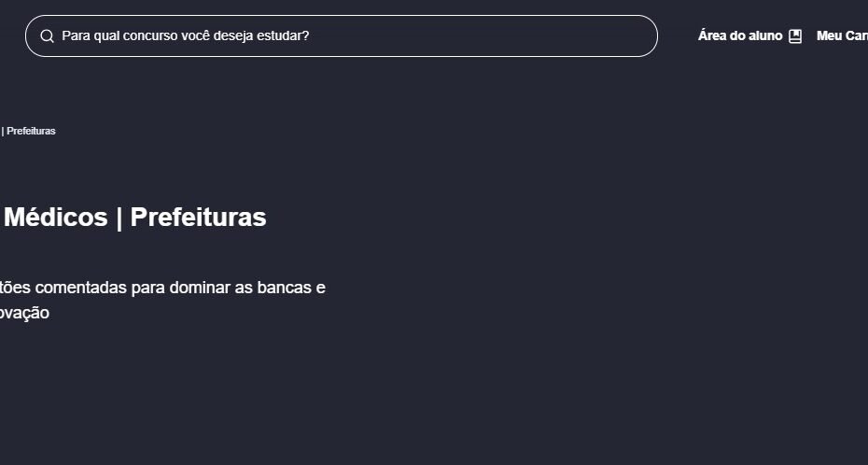The width and height of the screenshot is (868, 465).
Task: Click the magnifying glass search icon
Action: point(47,36)
